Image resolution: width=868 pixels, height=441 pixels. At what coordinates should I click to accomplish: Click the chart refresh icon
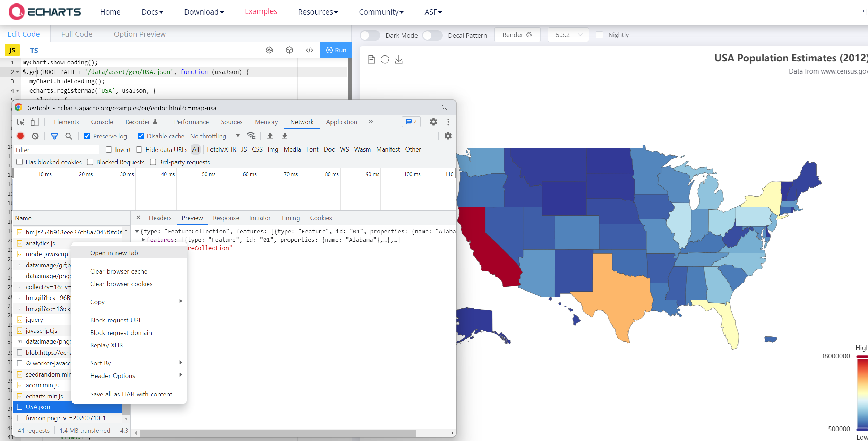point(385,60)
